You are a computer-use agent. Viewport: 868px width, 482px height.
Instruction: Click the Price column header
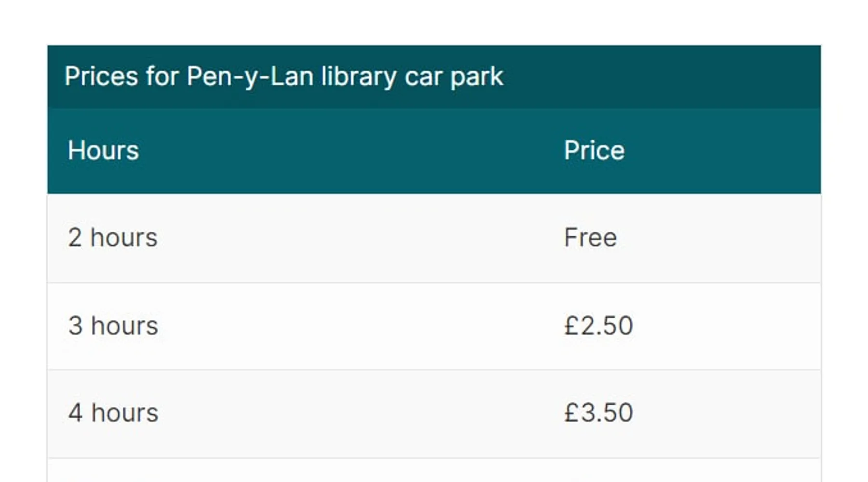click(594, 150)
